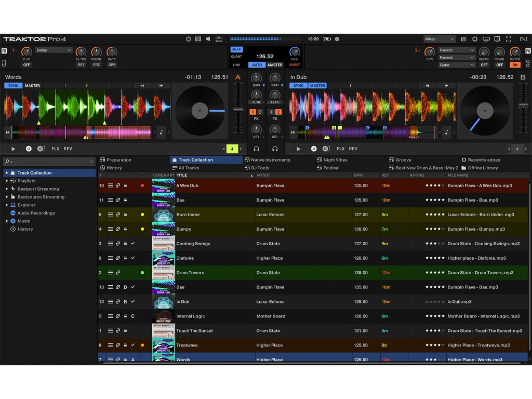Open the Delay effect dropdown
The image size is (532, 399).
click(x=54, y=50)
